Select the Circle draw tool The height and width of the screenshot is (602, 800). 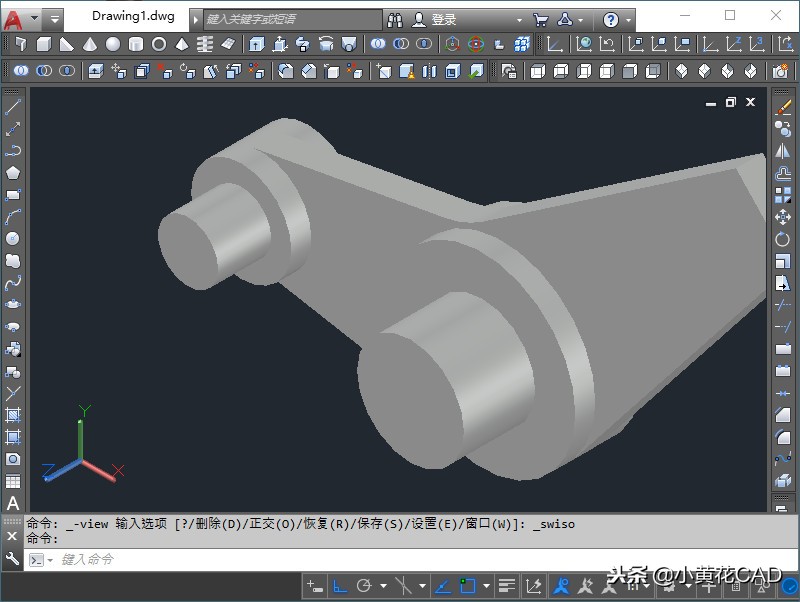tap(13, 239)
